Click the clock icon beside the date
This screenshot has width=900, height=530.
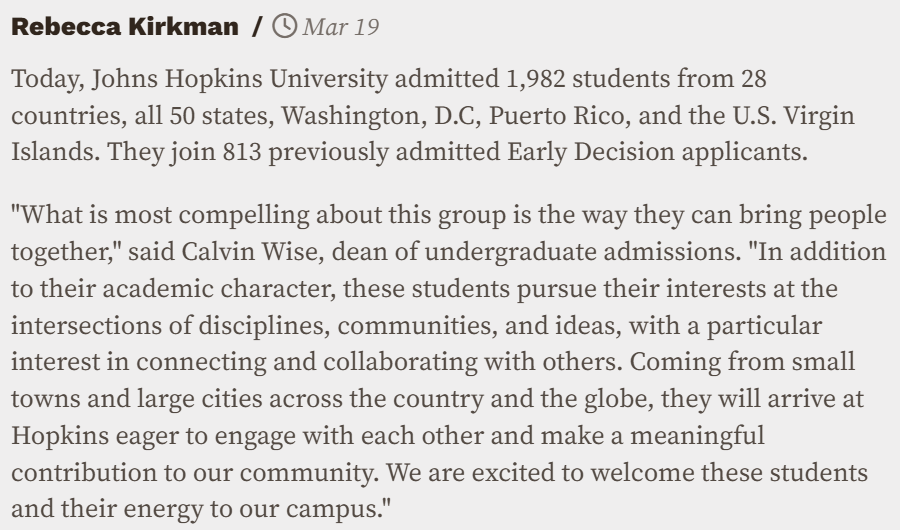coord(285,28)
